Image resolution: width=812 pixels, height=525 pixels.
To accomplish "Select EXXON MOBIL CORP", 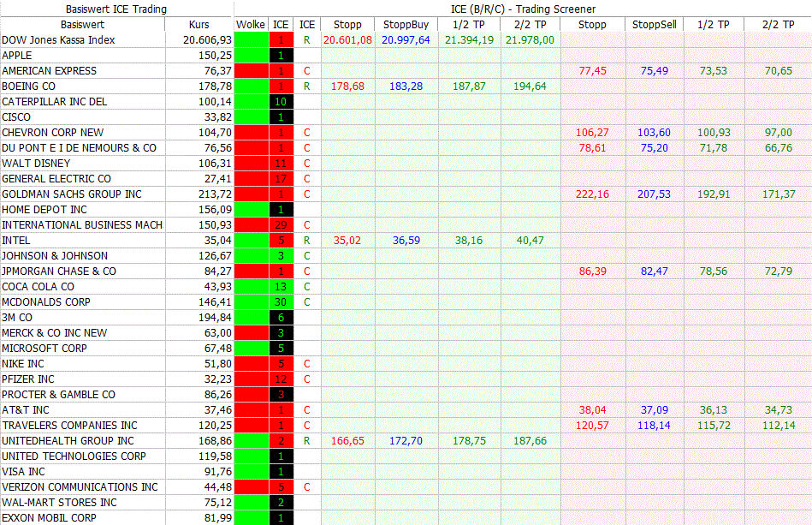I will 49,518.
